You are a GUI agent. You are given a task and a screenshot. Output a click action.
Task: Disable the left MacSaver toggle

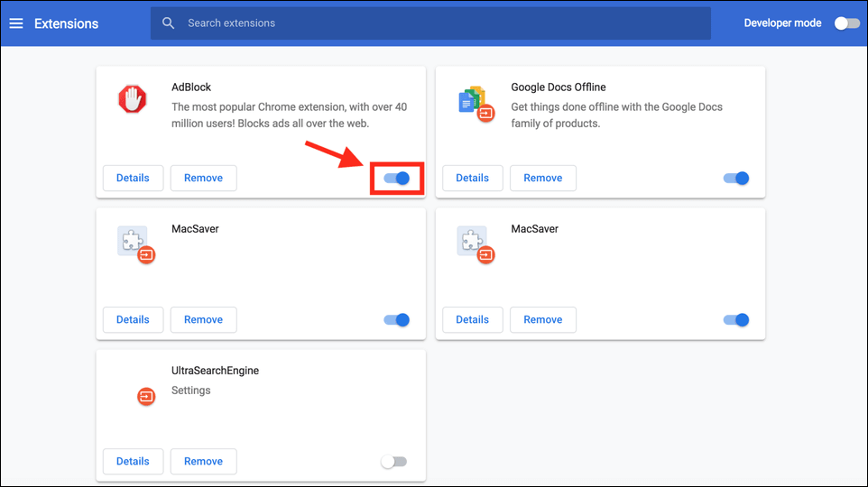[397, 320]
